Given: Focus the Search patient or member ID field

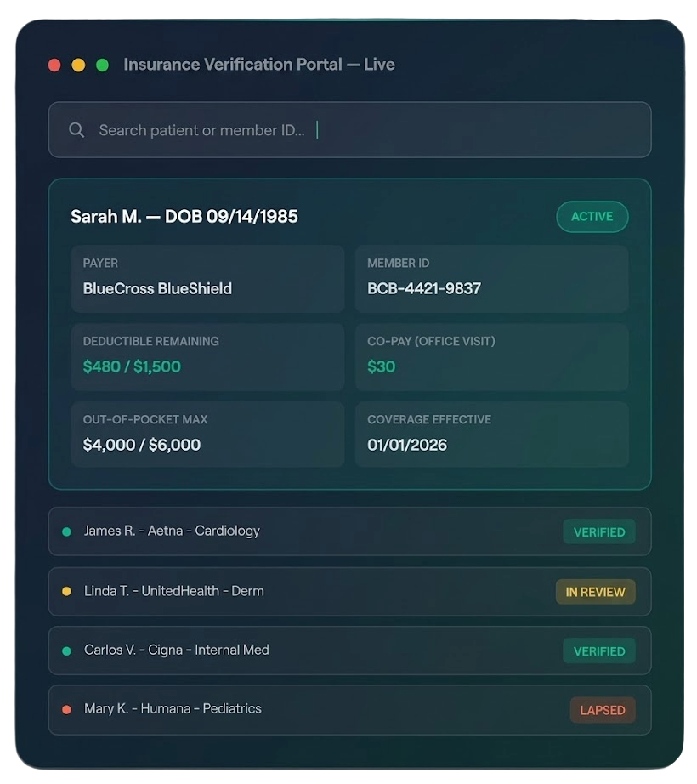Looking at the screenshot, I should click(349, 130).
